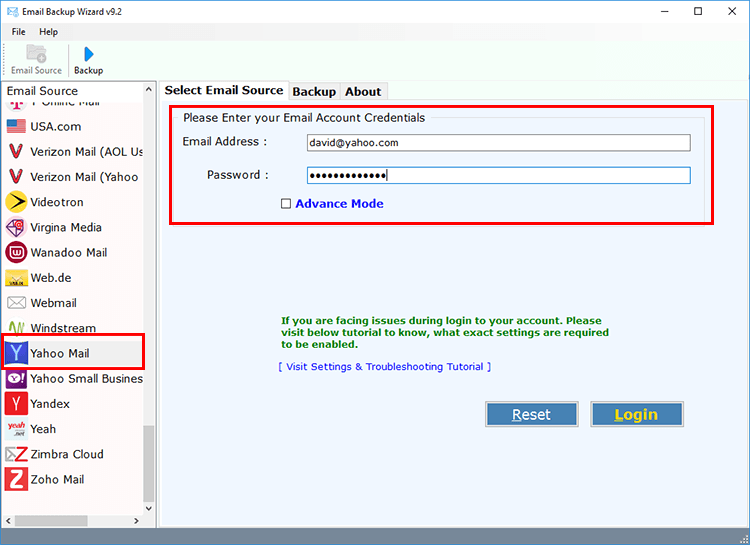Select the USA.com flag icon

(x=16, y=126)
